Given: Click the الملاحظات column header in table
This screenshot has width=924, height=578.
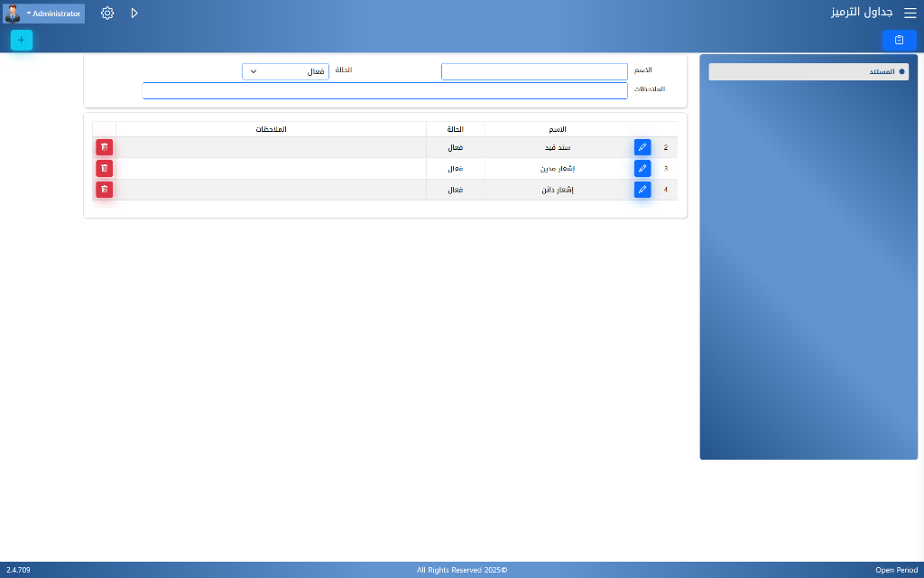Looking at the screenshot, I should [271, 129].
